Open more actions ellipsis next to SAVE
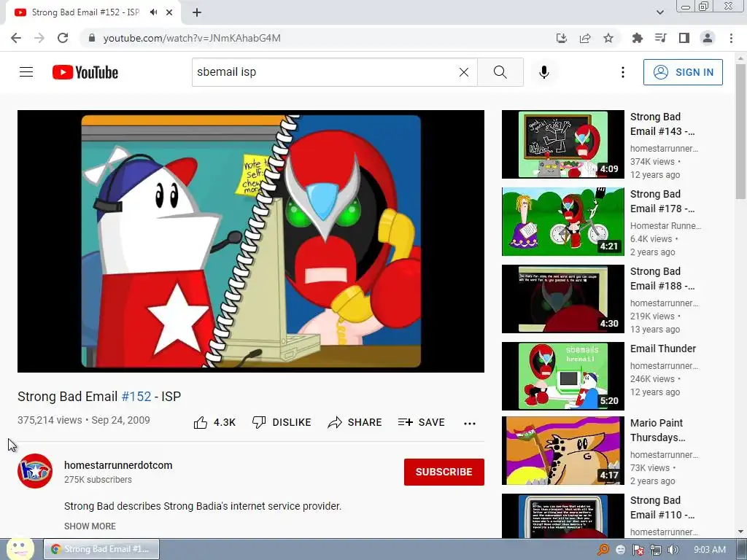The width and height of the screenshot is (747, 560). [x=470, y=424]
